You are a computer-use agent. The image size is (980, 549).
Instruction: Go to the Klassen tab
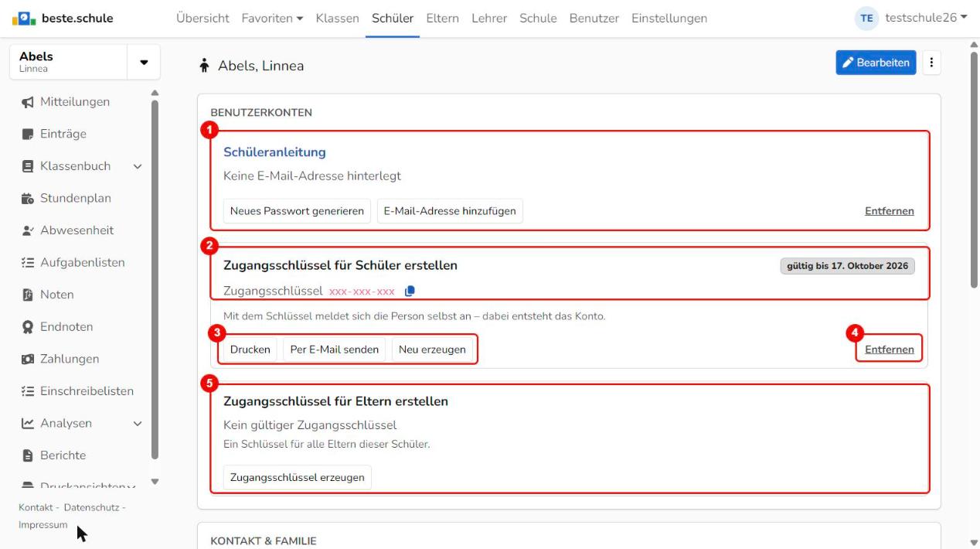click(337, 18)
